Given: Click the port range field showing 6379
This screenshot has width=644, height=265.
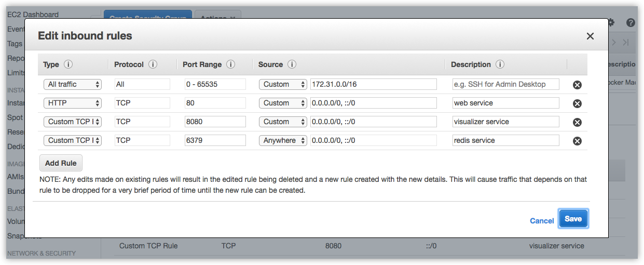Looking at the screenshot, I should pos(215,140).
